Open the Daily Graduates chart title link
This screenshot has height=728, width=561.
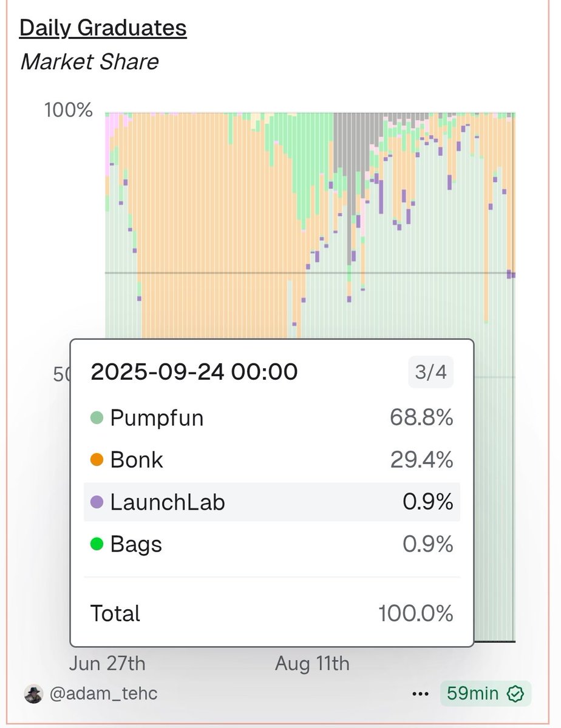coord(103,28)
